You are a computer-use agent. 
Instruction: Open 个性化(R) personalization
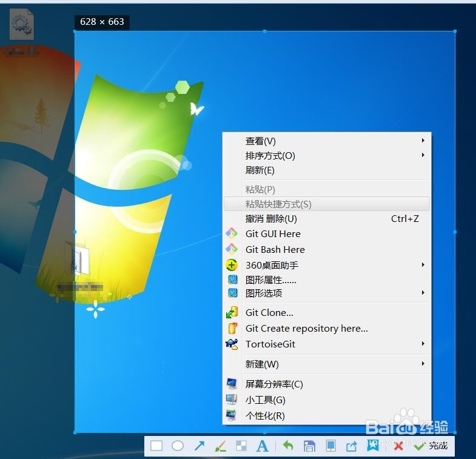point(327,415)
